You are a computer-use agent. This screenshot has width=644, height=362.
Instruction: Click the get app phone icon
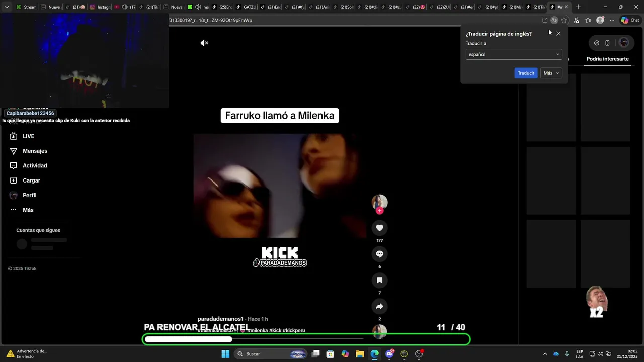pyautogui.click(x=607, y=43)
